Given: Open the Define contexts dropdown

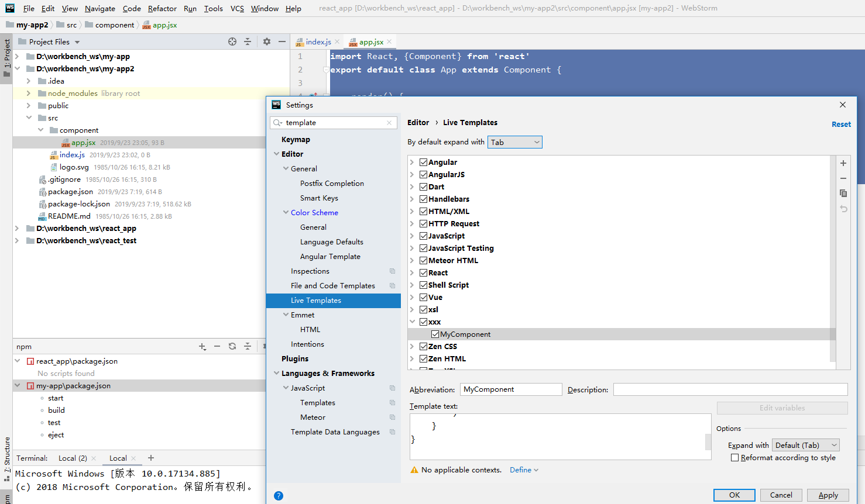Looking at the screenshot, I should tap(524, 470).
